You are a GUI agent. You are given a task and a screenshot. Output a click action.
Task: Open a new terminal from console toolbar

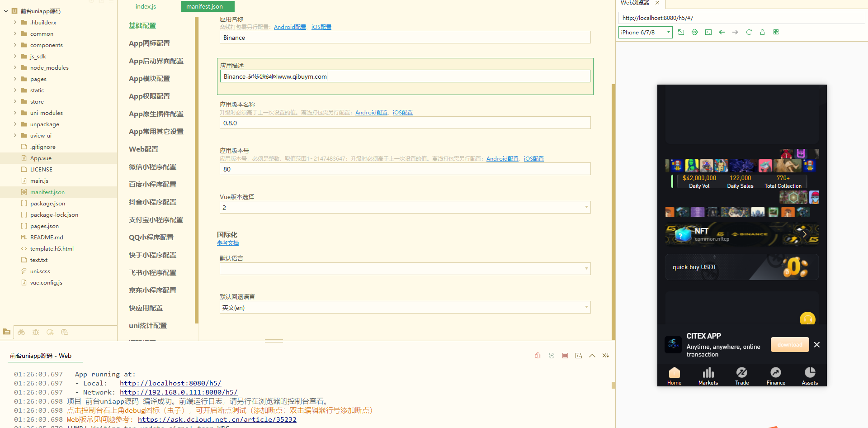coord(579,356)
